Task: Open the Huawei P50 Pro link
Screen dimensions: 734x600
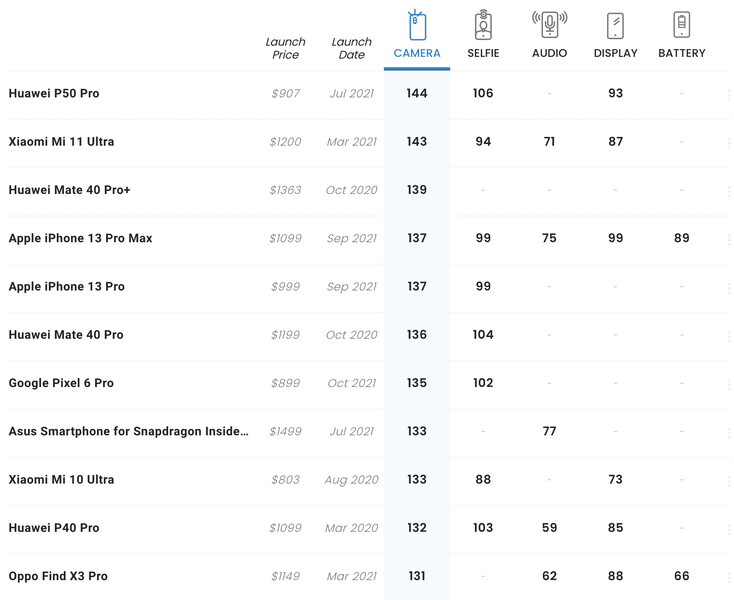Action: tap(54, 94)
